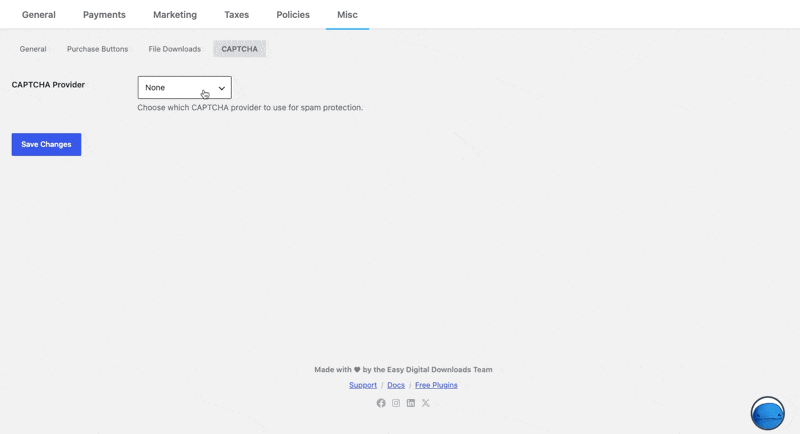Open the File Downloads sub-section
The height and width of the screenshot is (434, 800).
[174, 49]
